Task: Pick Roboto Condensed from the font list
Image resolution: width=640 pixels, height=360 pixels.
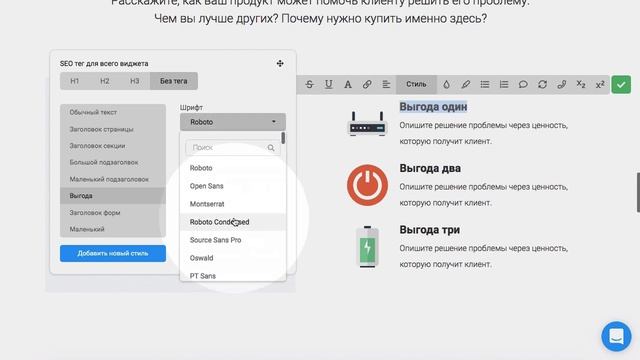Action: [x=233, y=222]
